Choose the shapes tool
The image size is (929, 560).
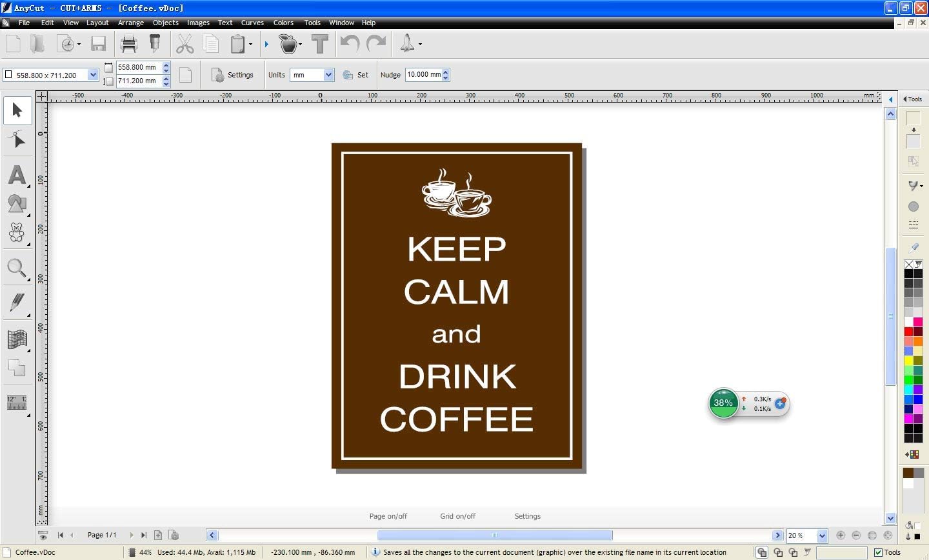[x=17, y=204]
